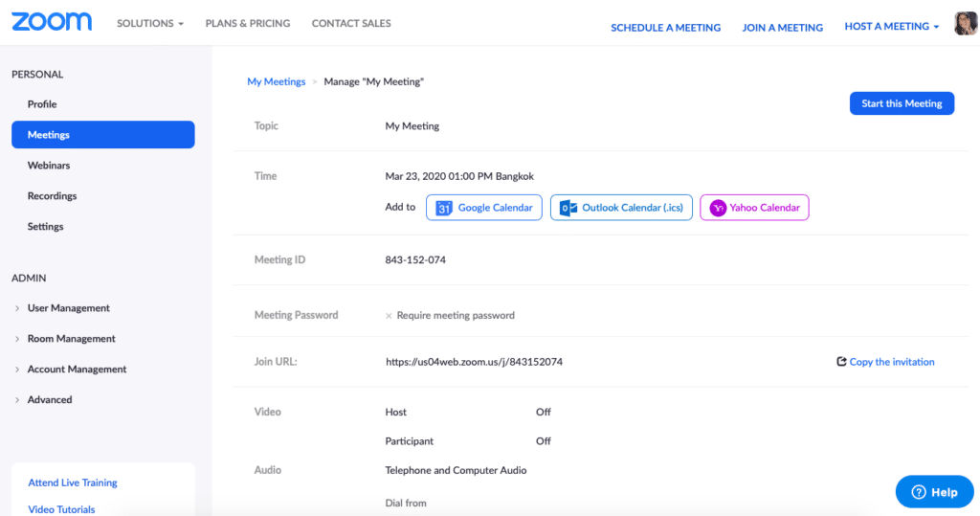Click the Google Calendar icon

(x=444, y=208)
